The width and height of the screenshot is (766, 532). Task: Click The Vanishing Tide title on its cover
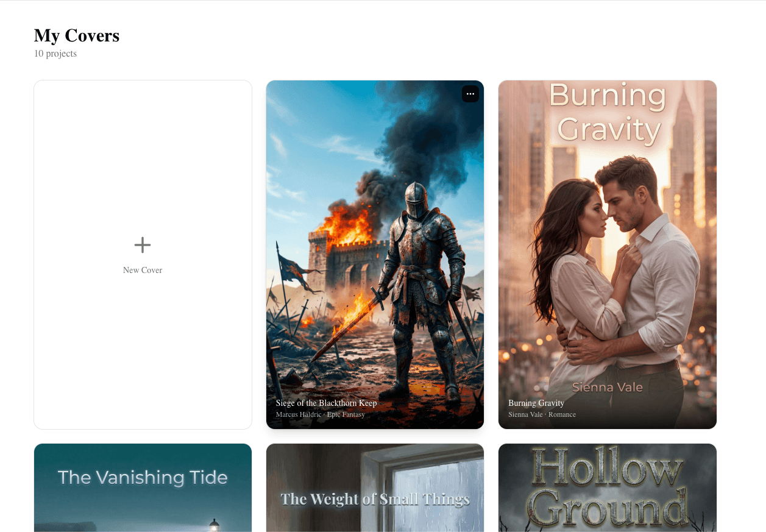point(142,478)
